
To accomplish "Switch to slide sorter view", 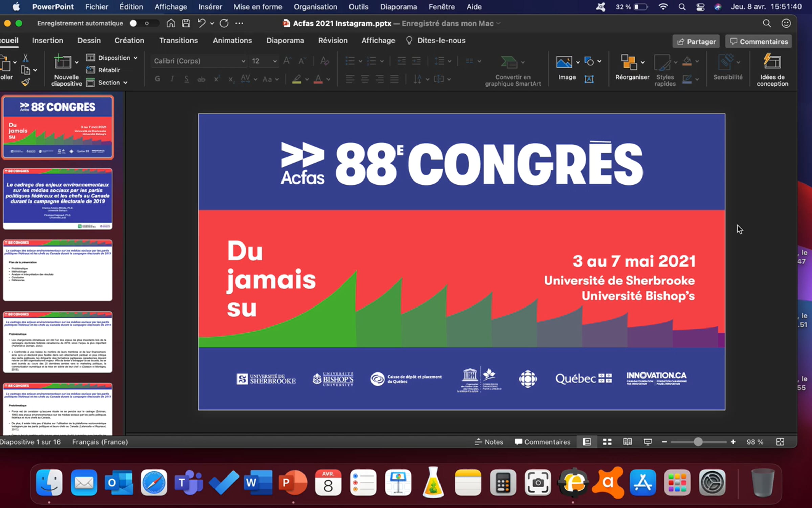I will coord(607,442).
